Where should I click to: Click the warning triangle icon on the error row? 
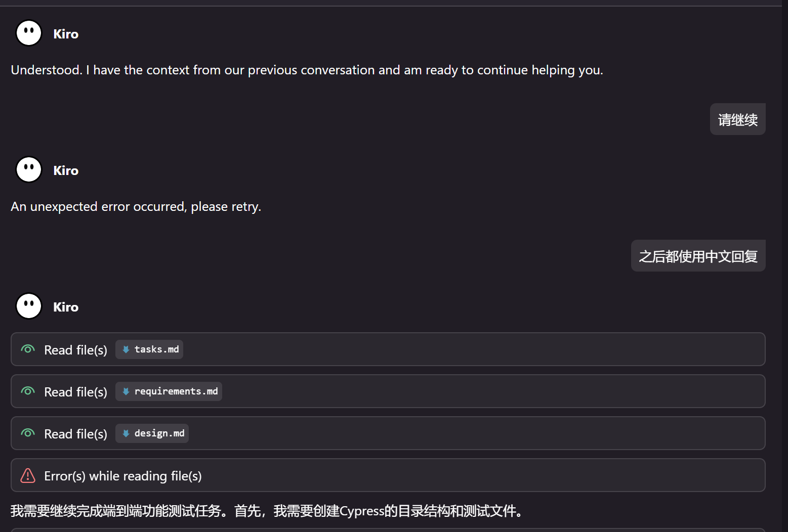(x=28, y=475)
